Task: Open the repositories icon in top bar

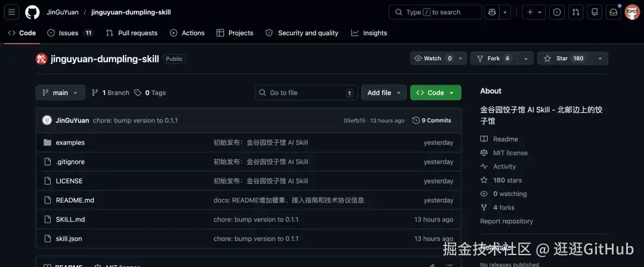Action: click(595, 13)
